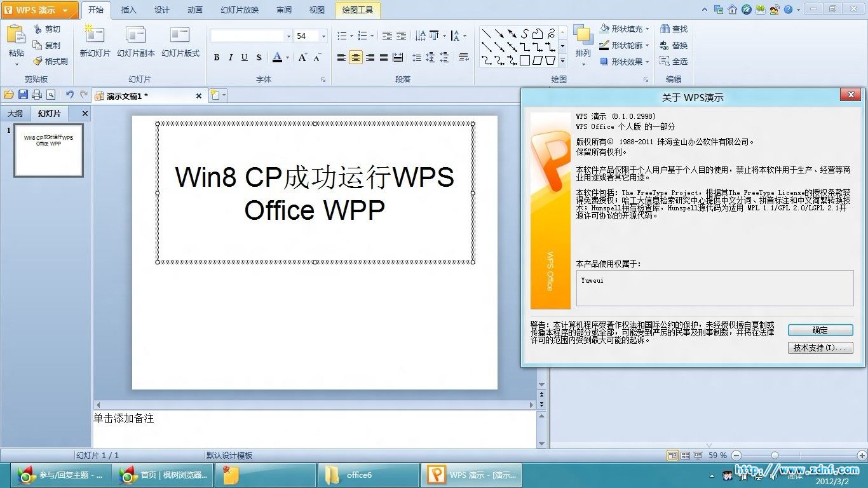Activate the Format Painter (格式刷)

(x=50, y=62)
